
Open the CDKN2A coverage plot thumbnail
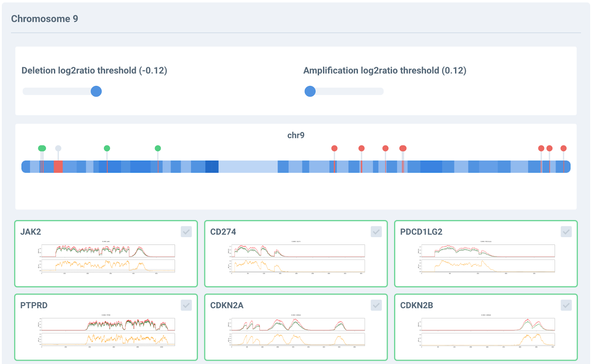coord(296,331)
